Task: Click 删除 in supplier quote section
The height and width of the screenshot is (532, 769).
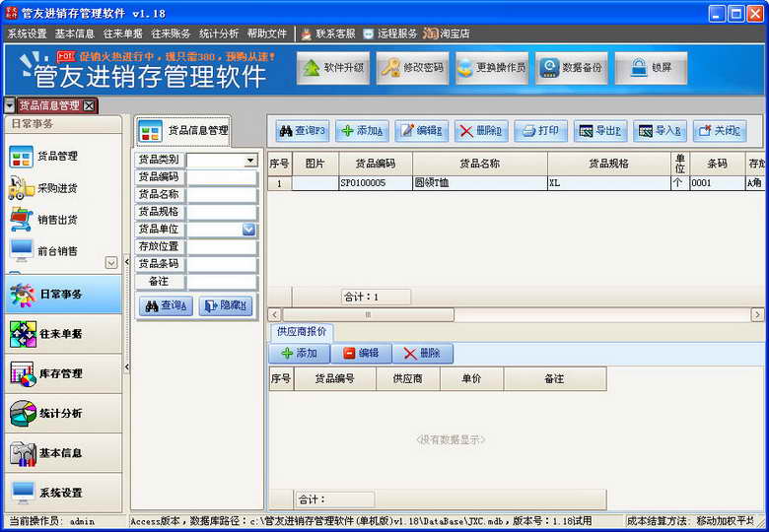Action: (423, 354)
